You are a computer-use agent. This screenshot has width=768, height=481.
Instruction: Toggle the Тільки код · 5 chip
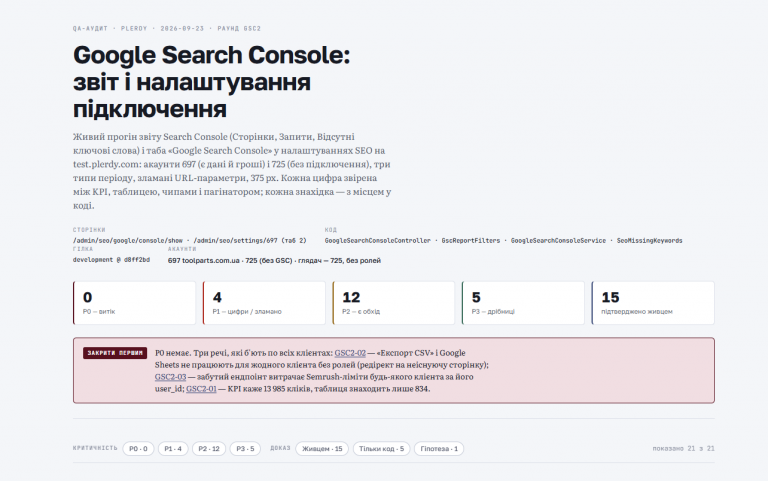382,449
